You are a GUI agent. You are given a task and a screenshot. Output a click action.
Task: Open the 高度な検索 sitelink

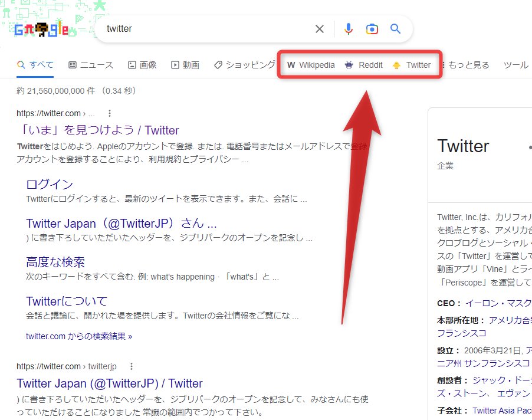coord(55,262)
